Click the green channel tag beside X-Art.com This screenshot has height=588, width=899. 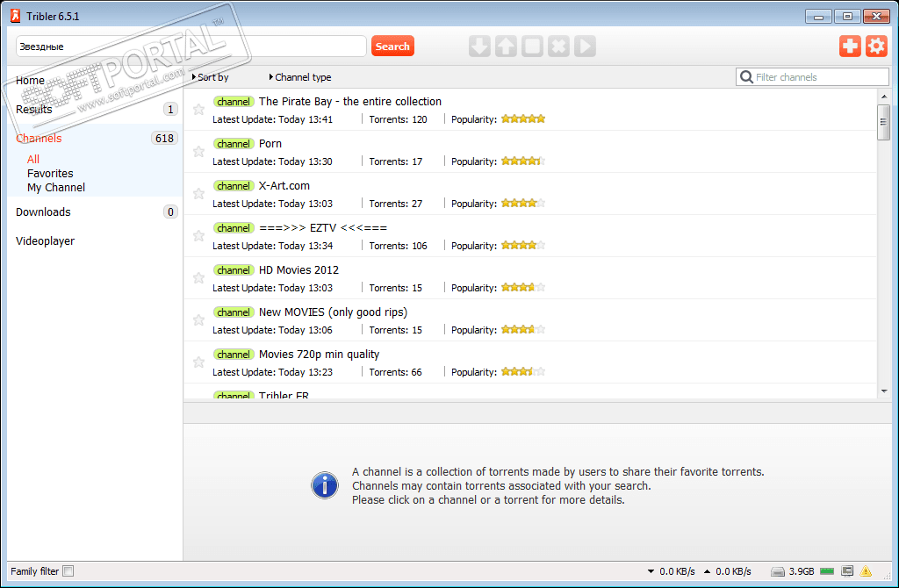tap(234, 186)
